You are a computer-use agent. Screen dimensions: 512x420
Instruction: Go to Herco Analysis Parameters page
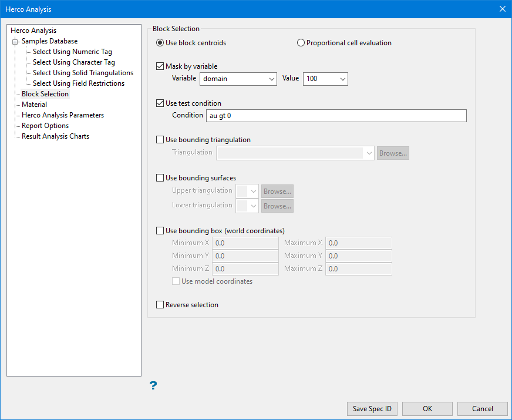(x=62, y=115)
